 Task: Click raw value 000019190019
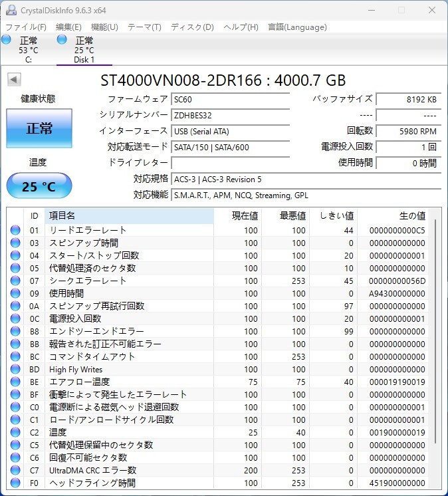pos(397,382)
